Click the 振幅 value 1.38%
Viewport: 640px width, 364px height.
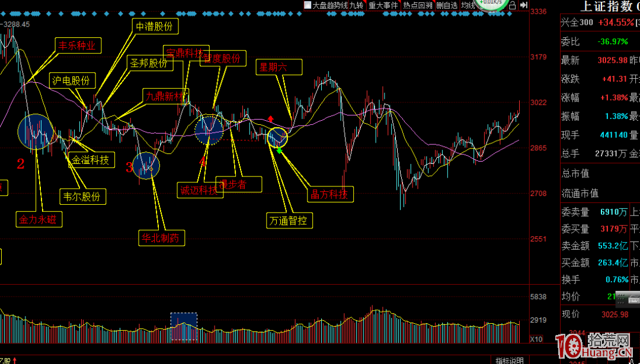[616, 117]
